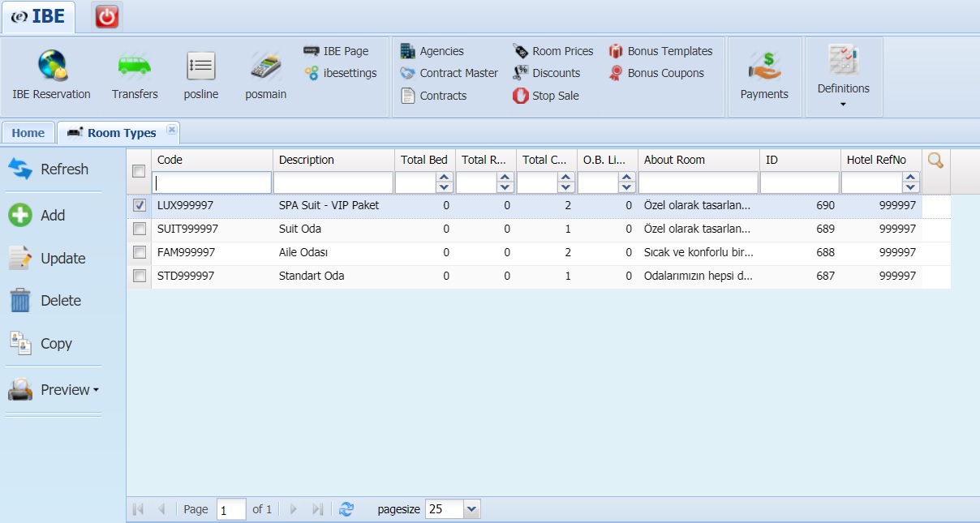Open Discounts section
This screenshot has width=980, height=523.
point(547,73)
